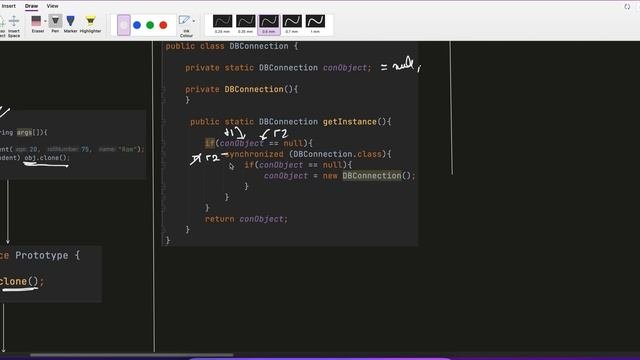
Task: Pick the blue ink colour swatch
Action: 137,25
